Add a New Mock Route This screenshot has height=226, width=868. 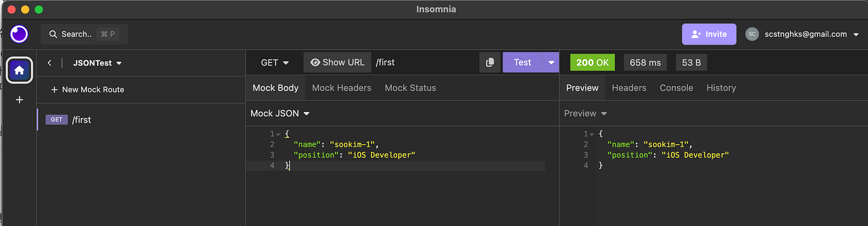tap(87, 89)
